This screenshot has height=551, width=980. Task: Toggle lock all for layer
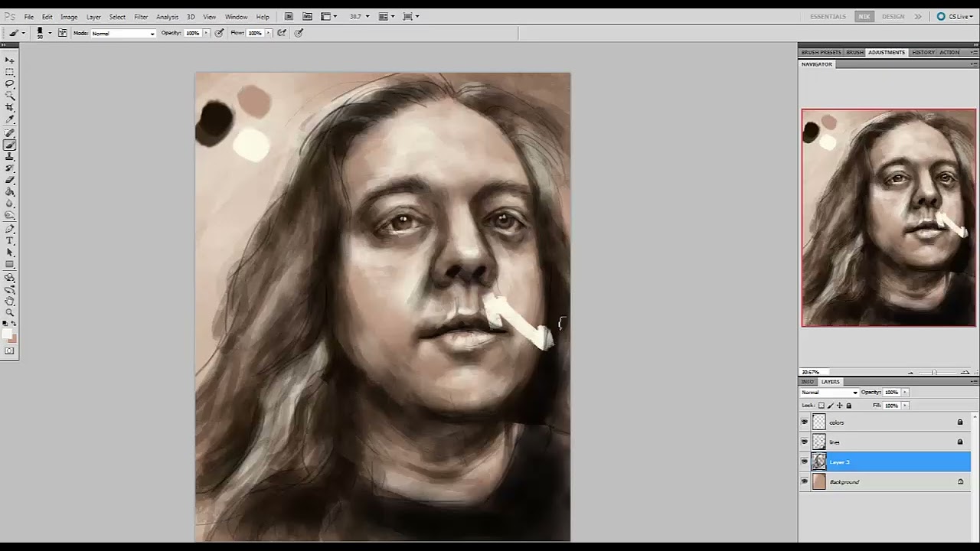click(x=848, y=406)
